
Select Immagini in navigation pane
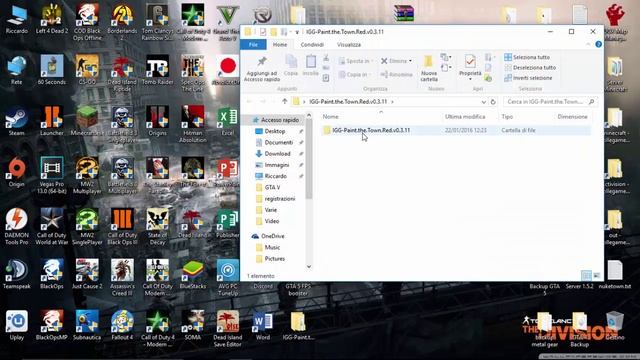tap(276, 165)
